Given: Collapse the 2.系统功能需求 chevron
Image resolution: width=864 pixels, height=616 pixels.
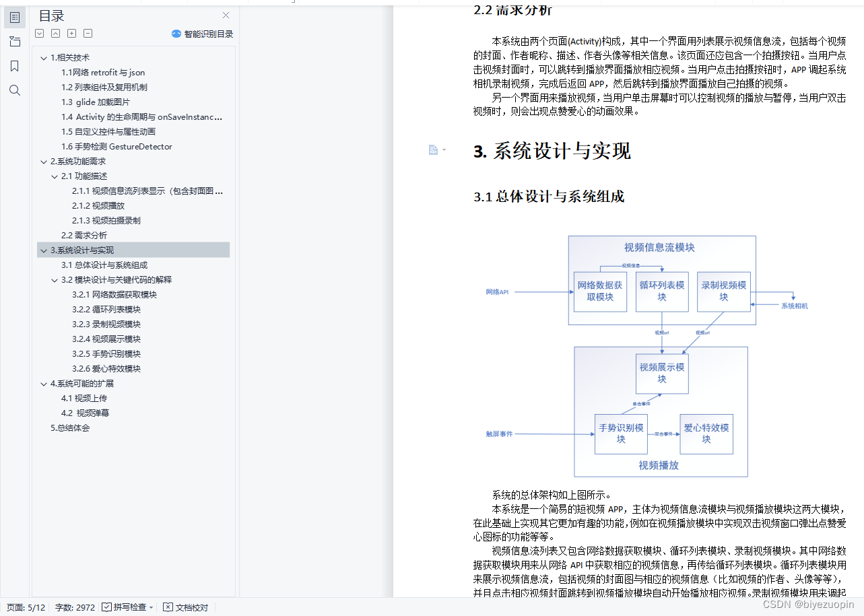Looking at the screenshot, I should (44, 162).
